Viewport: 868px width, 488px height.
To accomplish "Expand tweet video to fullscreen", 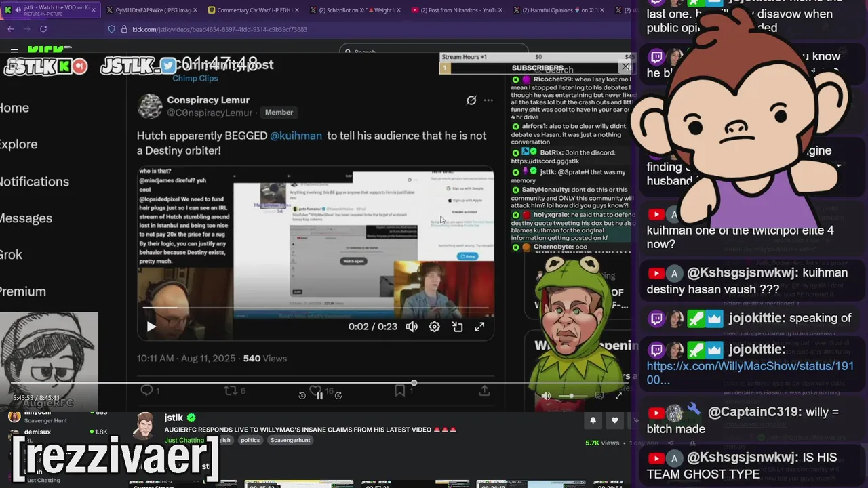I will (479, 327).
